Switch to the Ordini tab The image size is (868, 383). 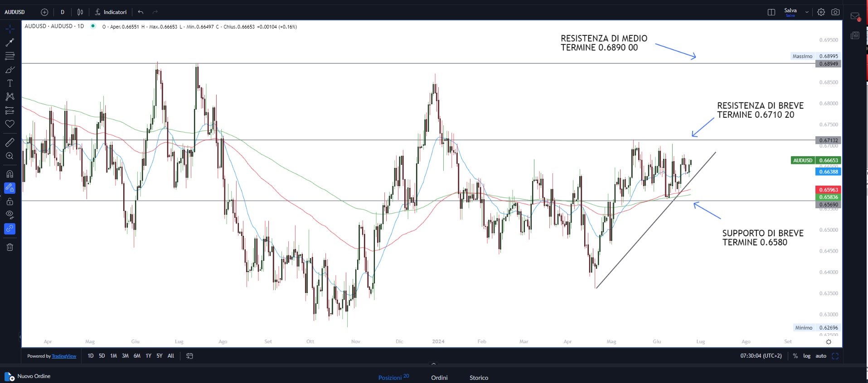click(x=439, y=378)
